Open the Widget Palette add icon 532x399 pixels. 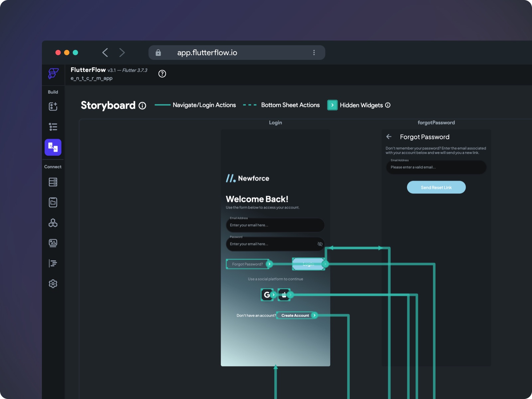(x=53, y=106)
